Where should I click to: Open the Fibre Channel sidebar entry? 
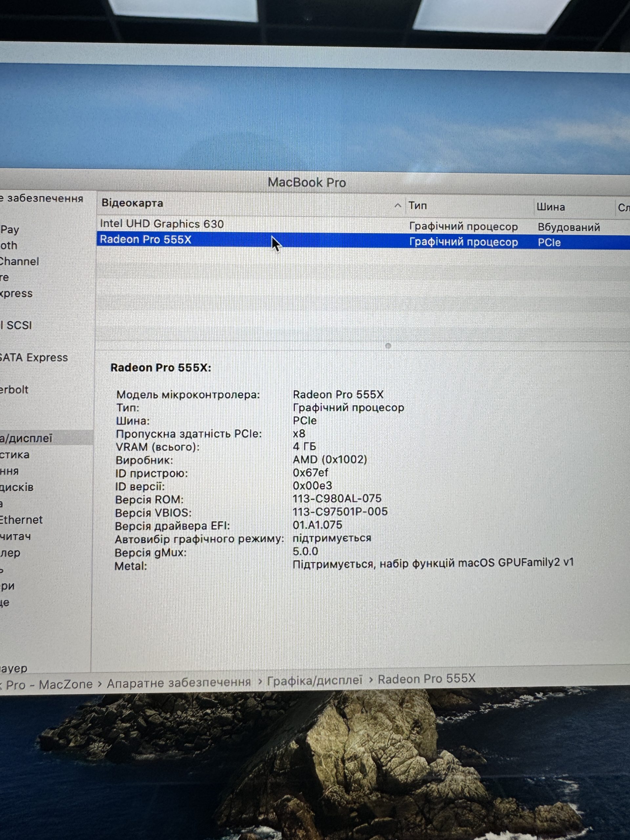tap(19, 261)
